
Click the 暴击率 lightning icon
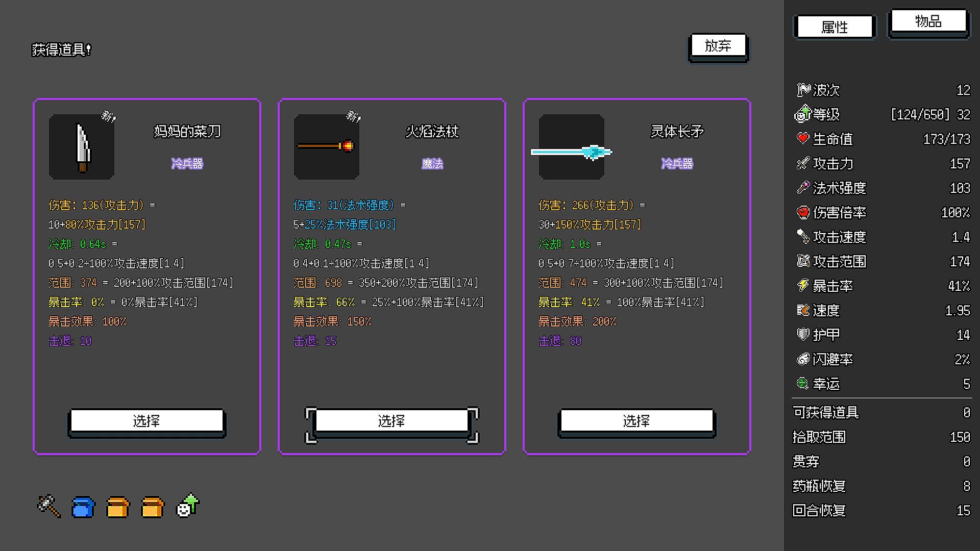coord(803,285)
